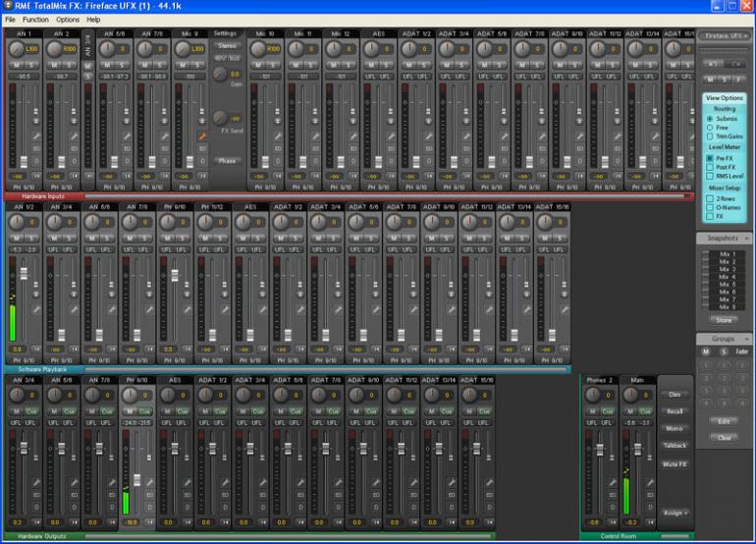Image resolution: width=756 pixels, height=544 pixels.
Task: Open wrench icon on Phones 2 channel
Action: pyautogui.click(x=613, y=482)
